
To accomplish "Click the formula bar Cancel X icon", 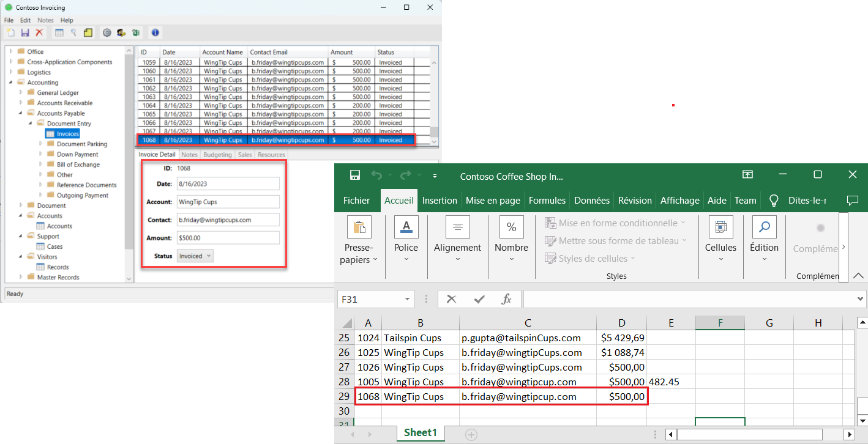I will click(x=451, y=299).
